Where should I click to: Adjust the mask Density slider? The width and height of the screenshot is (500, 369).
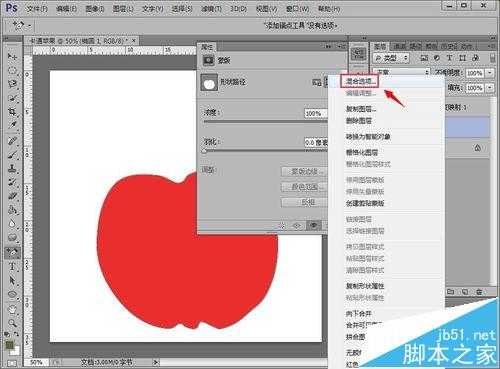coord(266,122)
